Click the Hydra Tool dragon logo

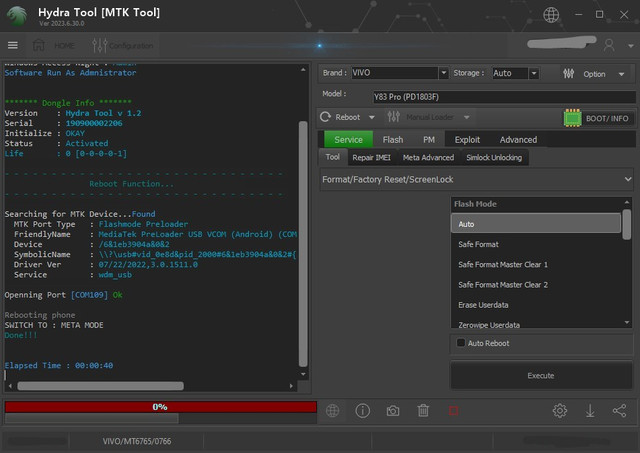[17, 16]
